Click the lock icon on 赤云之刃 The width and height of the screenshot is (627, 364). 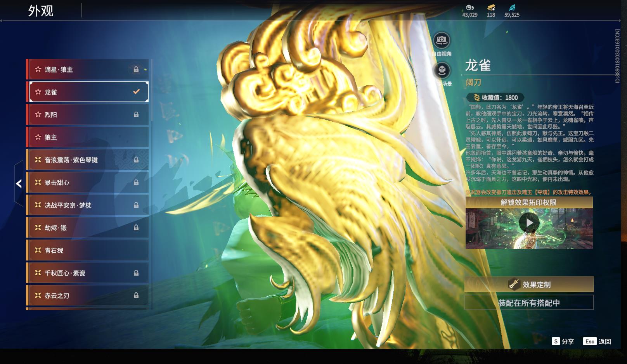[136, 296]
